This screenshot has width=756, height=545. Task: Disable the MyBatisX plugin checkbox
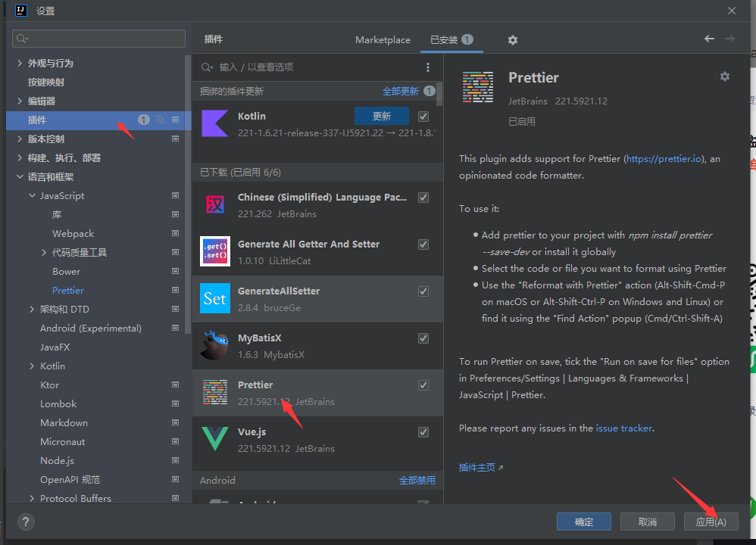[423, 338]
